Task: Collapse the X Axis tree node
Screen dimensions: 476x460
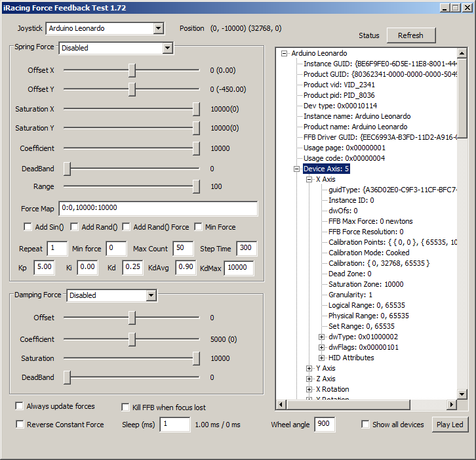Action: click(x=309, y=179)
